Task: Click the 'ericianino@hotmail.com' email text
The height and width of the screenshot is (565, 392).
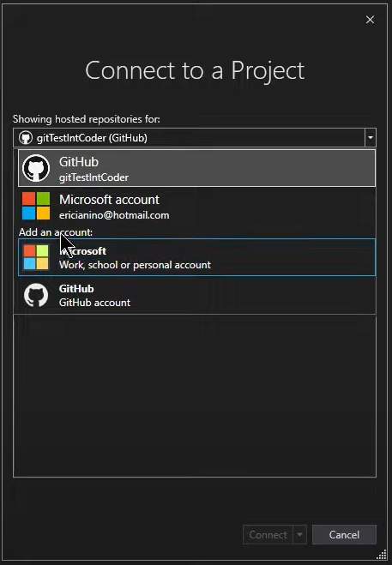Action: click(x=114, y=215)
